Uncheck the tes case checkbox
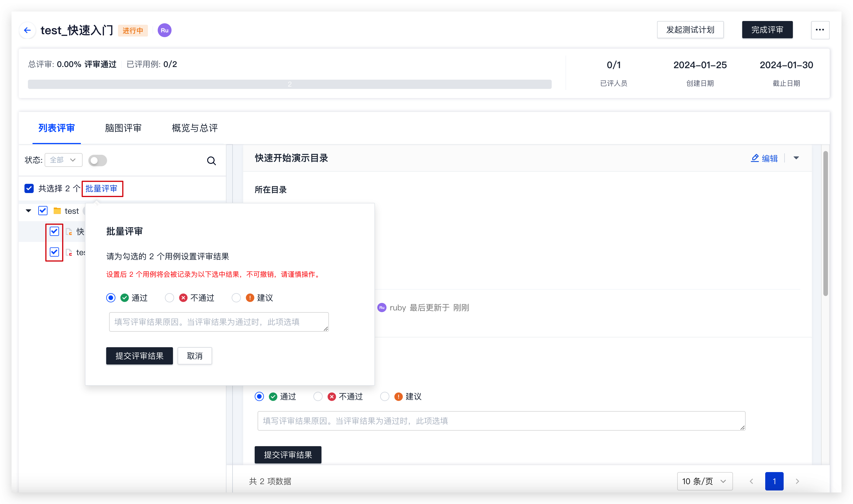Image resolution: width=853 pixels, height=504 pixels. (54, 252)
